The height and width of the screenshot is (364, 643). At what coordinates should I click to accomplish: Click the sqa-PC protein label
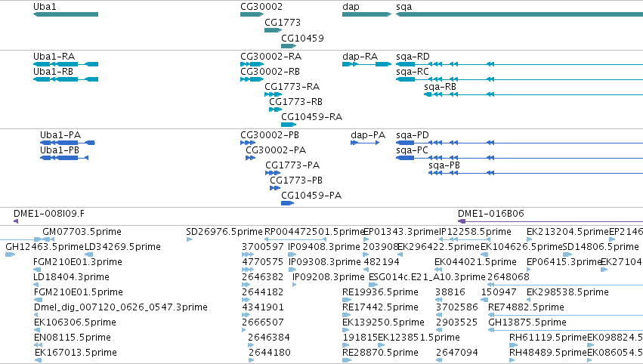pyautogui.click(x=412, y=150)
